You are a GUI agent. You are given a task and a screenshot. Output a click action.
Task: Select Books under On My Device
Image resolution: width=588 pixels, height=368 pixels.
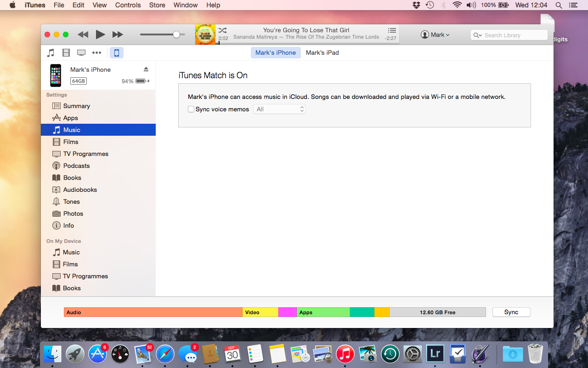98,288
